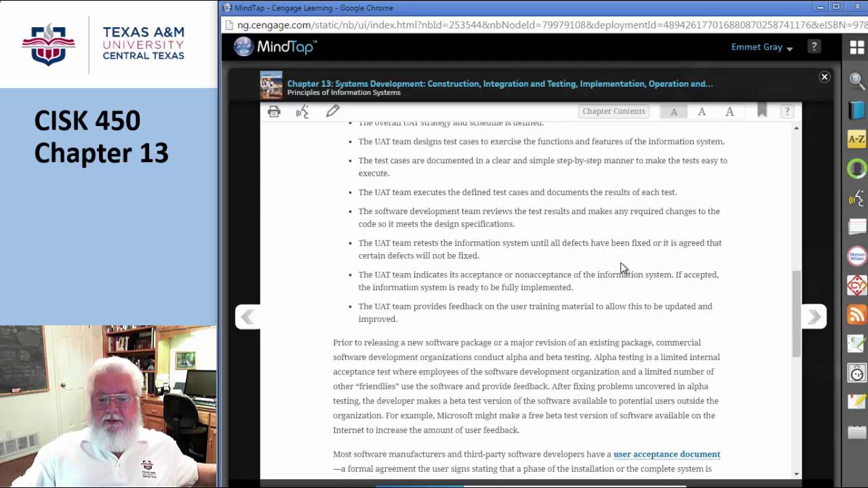Open the notepad with pencil app
Screen dimensions: 868x488
click(x=857, y=402)
